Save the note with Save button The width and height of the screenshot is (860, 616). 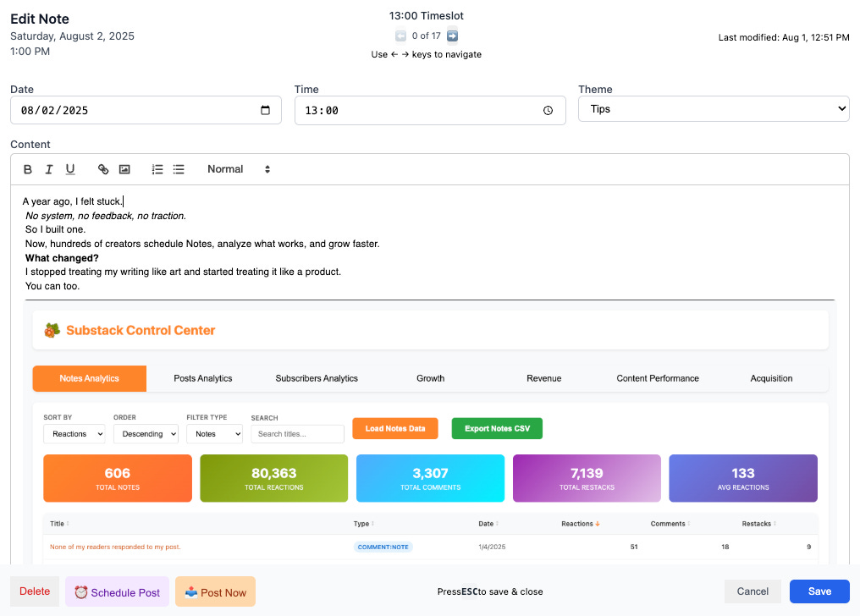[819, 591]
